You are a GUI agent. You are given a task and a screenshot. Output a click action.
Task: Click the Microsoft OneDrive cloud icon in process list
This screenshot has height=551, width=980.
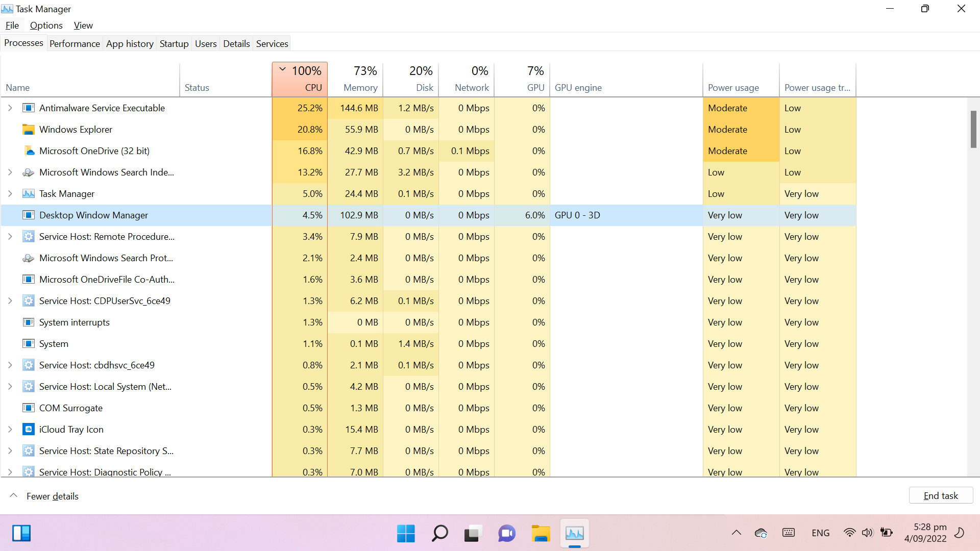29,151
